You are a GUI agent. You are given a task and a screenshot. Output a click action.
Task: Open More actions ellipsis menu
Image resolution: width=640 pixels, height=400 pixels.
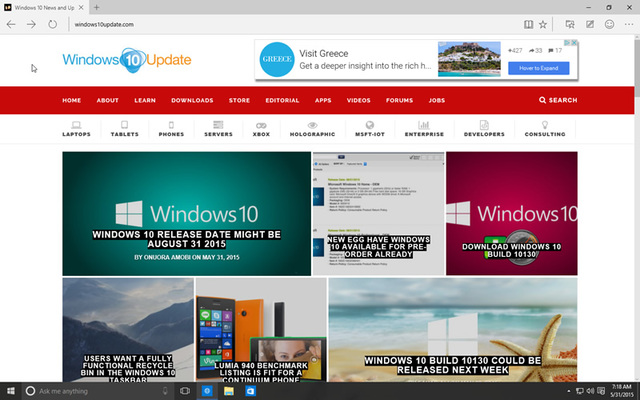[629, 24]
